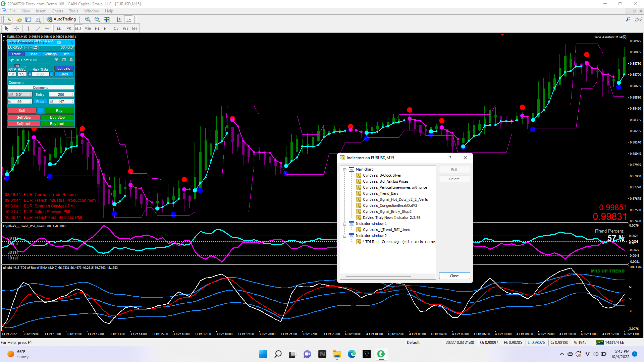The image size is (644, 362).
Task: Collapse the Indicator window 1 node
Action: pyautogui.click(x=344, y=224)
